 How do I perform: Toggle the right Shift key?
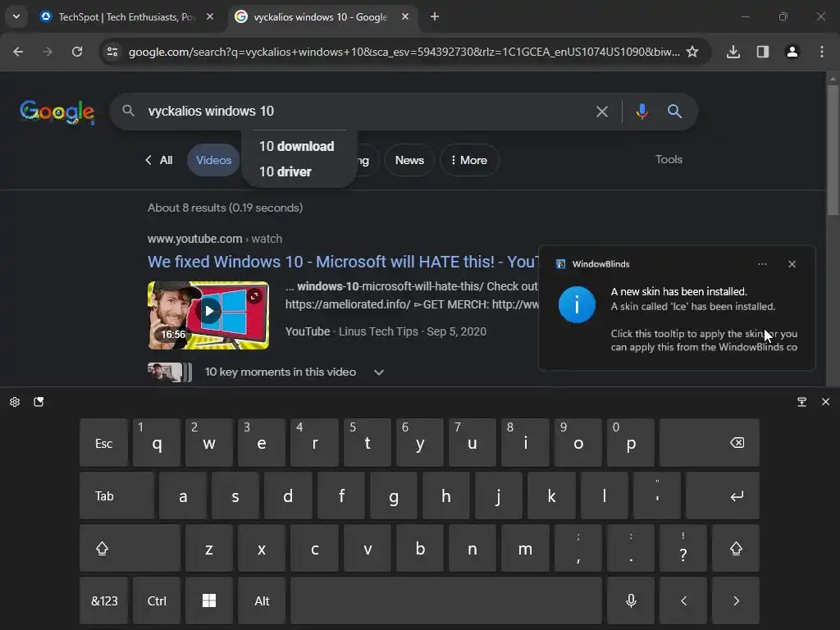[736, 549]
